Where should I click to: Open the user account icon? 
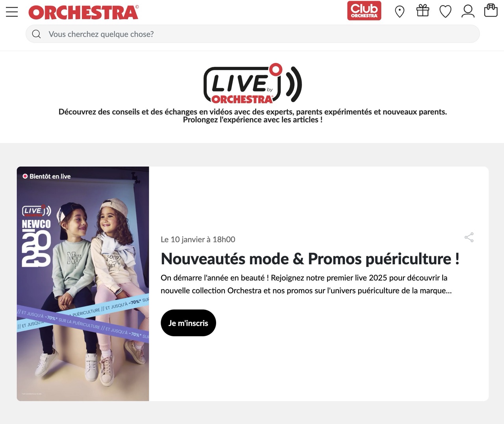pos(468,11)
